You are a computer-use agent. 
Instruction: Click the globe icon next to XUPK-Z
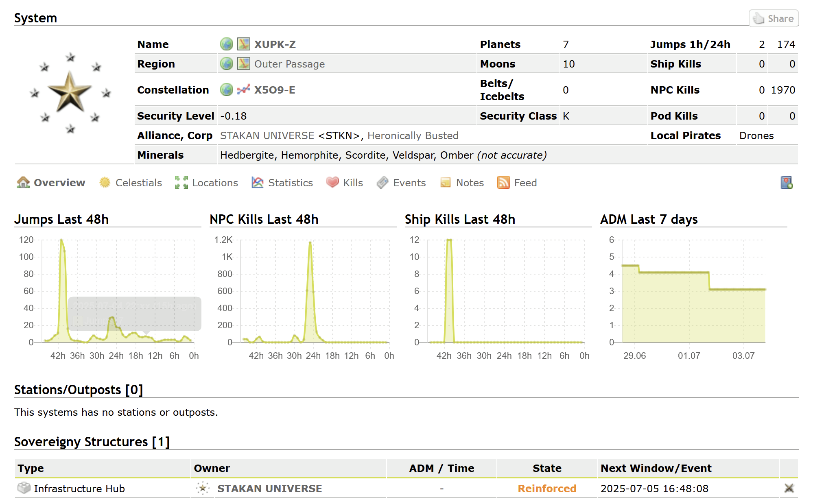click(x=226, y=44)
